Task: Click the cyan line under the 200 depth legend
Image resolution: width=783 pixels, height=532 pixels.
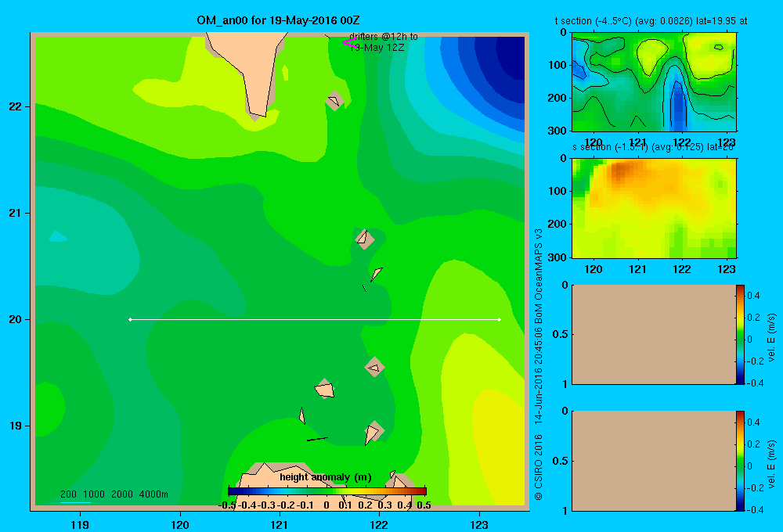Action: pos(75,502)
